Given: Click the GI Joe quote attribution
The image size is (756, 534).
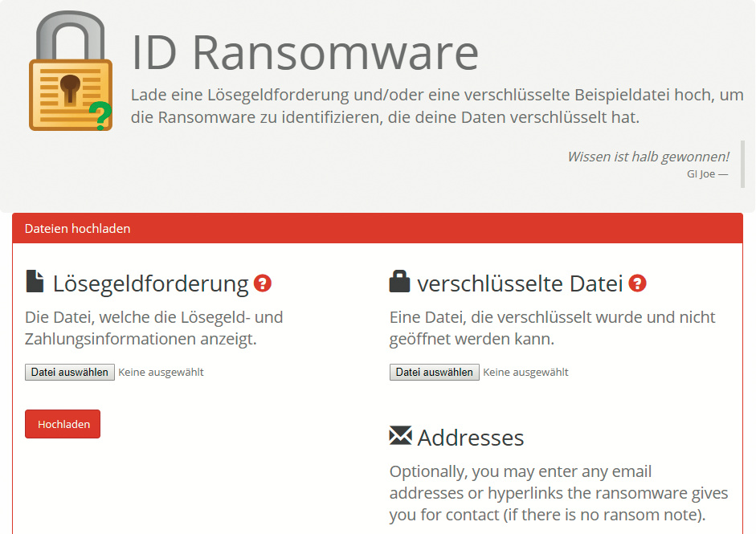Looking at the screenshot, I should [x=707, y=174].
